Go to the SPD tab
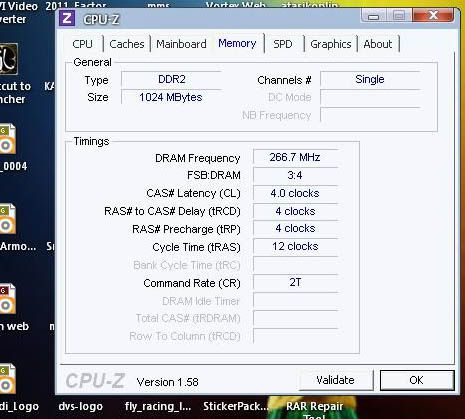This screenshot has width=465, height=419. 283,44
